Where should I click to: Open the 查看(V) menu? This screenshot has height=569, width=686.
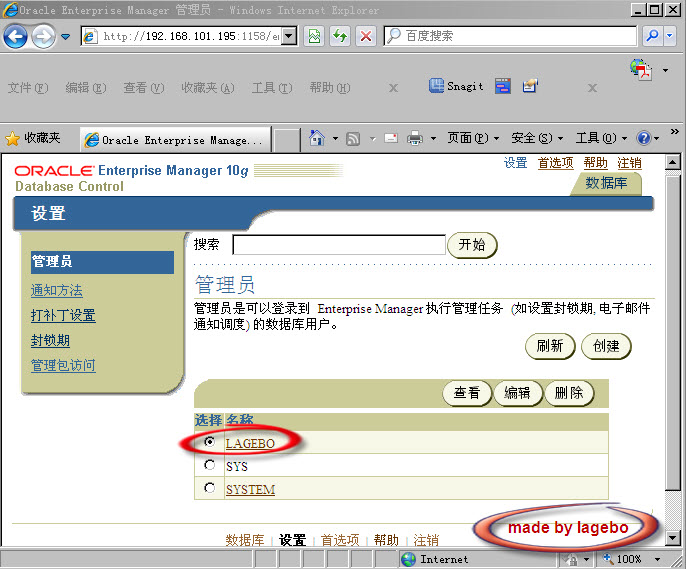coord(144,88)
